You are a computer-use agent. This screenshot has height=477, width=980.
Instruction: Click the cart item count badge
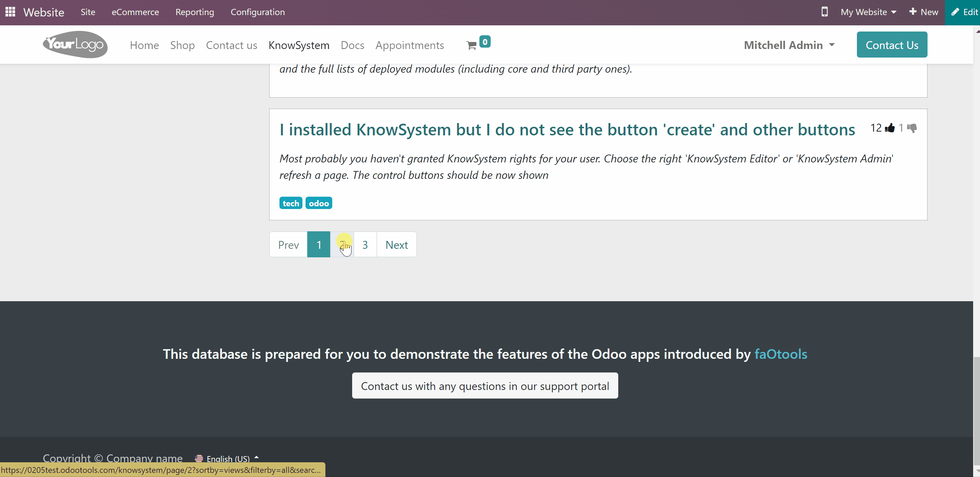pos(485,41)
